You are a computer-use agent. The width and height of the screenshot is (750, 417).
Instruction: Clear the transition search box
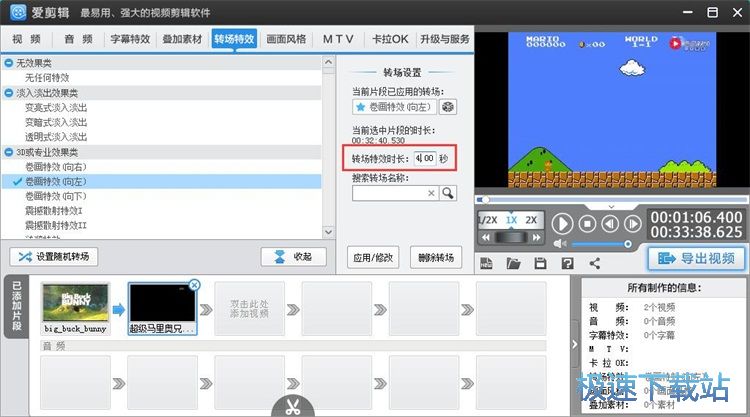(431, 193)
